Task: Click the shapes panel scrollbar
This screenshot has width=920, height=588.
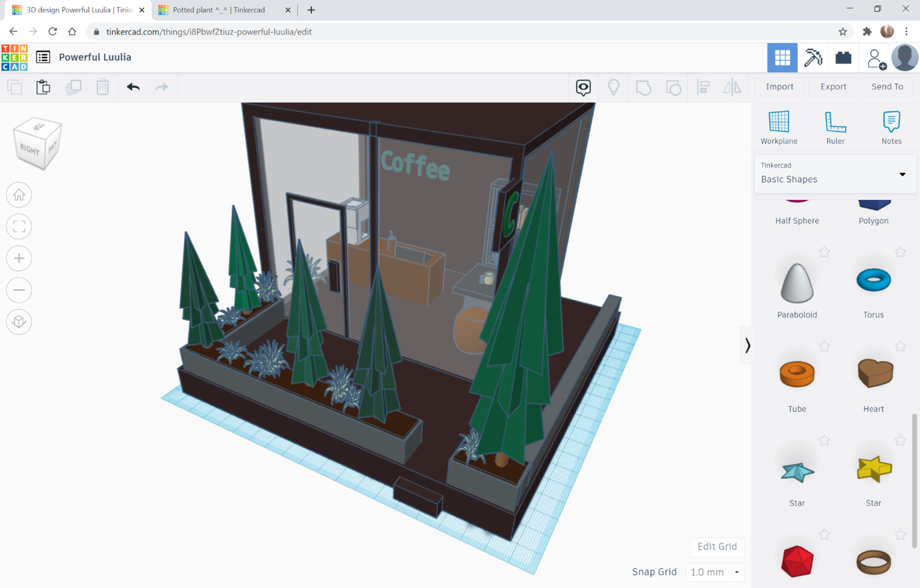Action: pyautogui.click(x=915, y=481)
